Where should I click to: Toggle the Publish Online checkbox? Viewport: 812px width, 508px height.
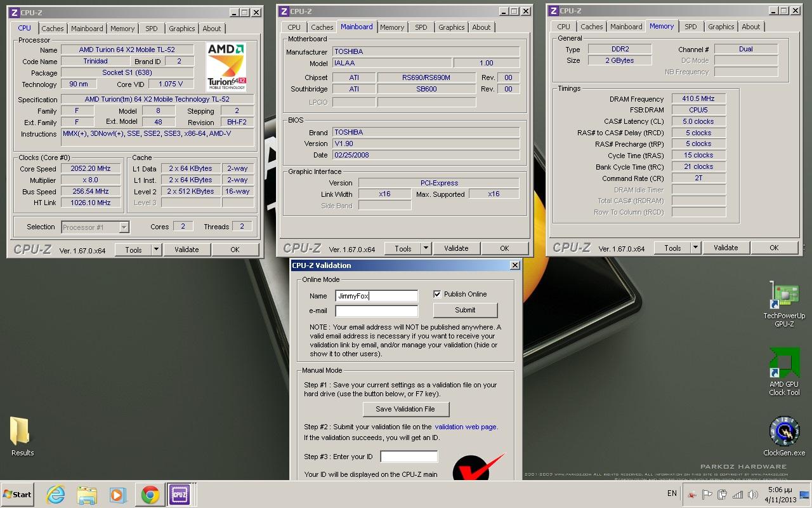[x=436, y=294]
